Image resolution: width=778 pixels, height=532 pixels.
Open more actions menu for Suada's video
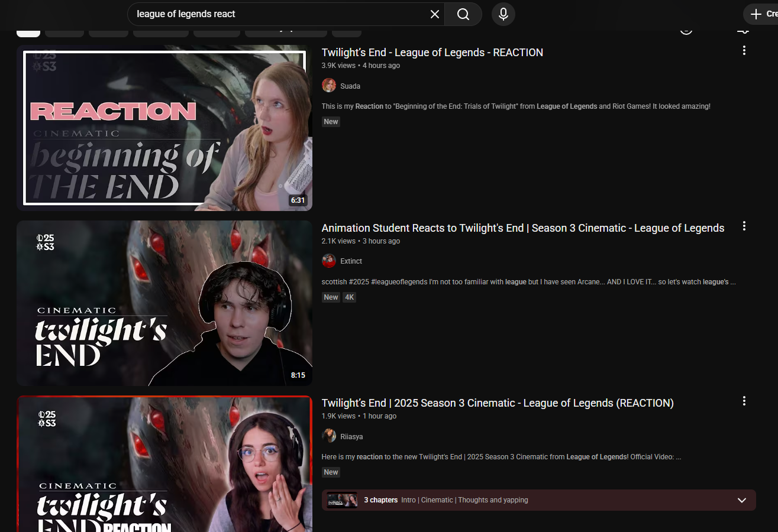744,51
